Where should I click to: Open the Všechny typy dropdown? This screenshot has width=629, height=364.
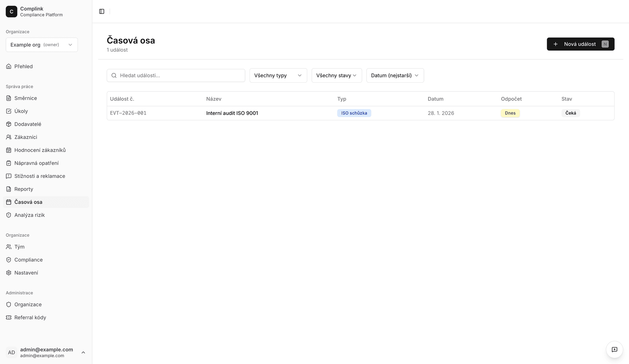pyautogui.click(x=278, y=75)
